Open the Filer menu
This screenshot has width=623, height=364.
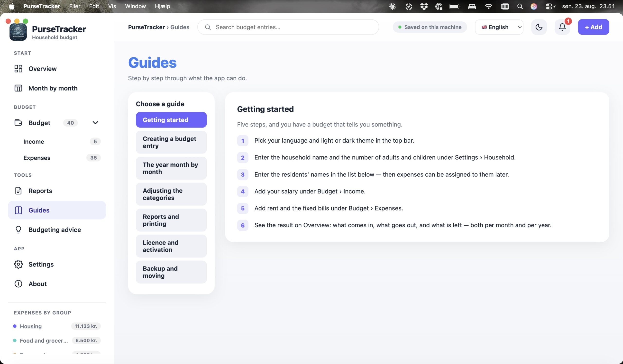pyautogui.click(x=75, y=6)
